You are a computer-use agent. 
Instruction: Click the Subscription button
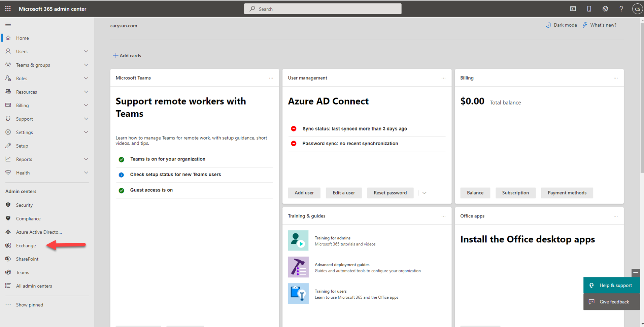click(x=515, y=193)
